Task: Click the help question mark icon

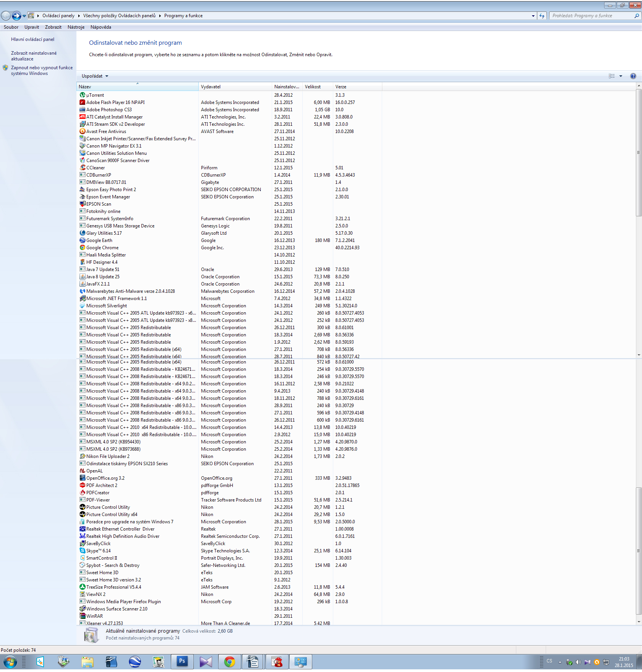Action: click(633, 76)
